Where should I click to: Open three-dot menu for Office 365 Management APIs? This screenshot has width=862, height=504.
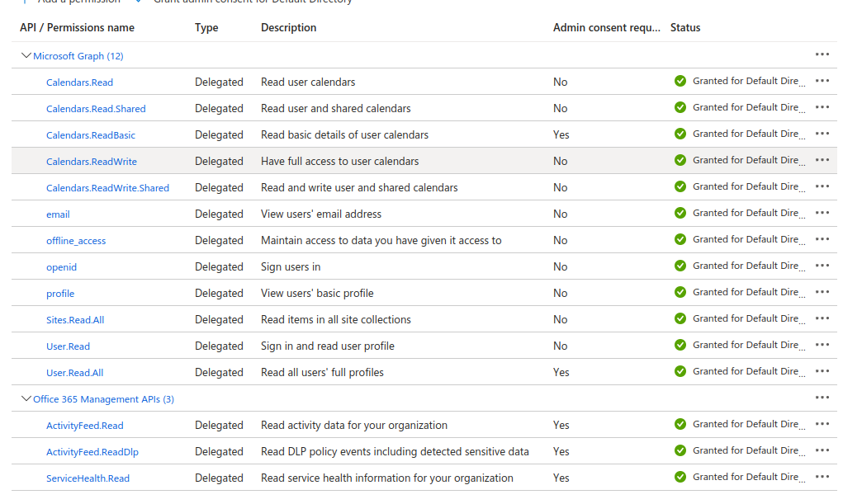[822, 398]
